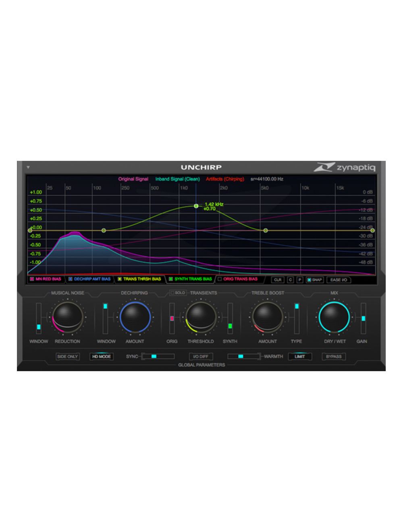Adjust the Dechirping WINDOW slider
The image size is (403, 532).
pos(105,318)
